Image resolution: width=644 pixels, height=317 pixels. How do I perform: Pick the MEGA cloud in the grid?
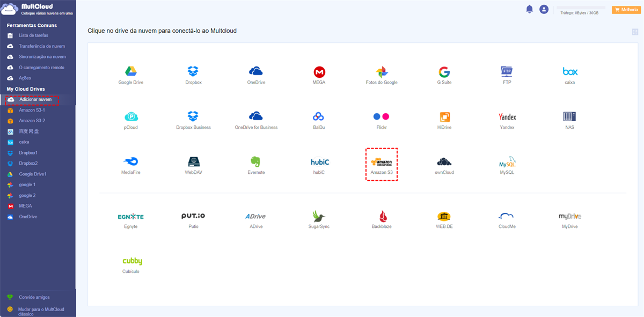coord(319,76)
